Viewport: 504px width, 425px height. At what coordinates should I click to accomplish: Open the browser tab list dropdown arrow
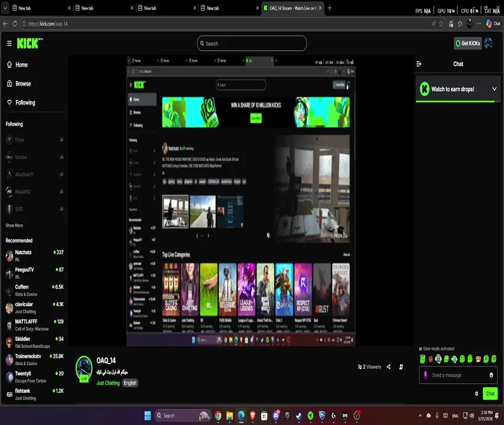5,8
